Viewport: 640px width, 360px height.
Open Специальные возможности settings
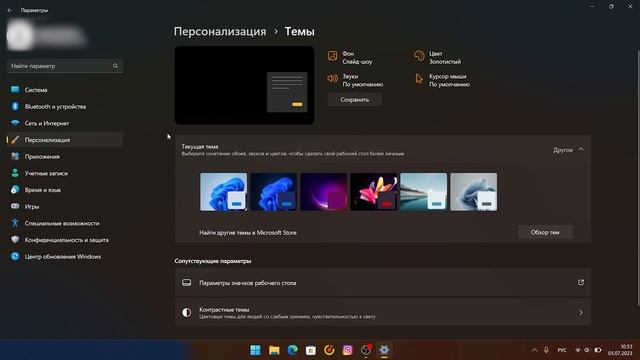tap(64, 223)
